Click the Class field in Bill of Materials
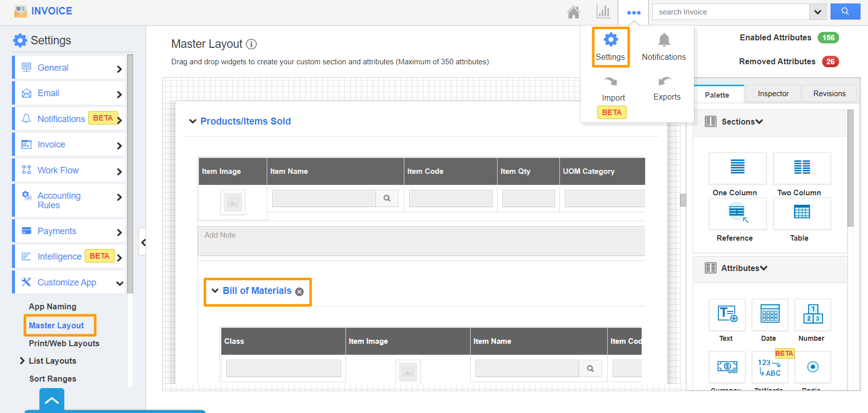868x413 pixels. tap(284, 369)
